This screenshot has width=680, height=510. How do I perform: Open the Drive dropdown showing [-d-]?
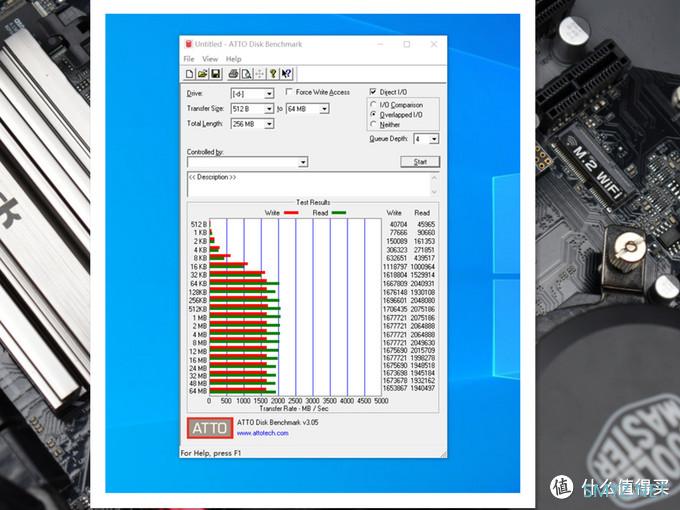click(269, 94)
